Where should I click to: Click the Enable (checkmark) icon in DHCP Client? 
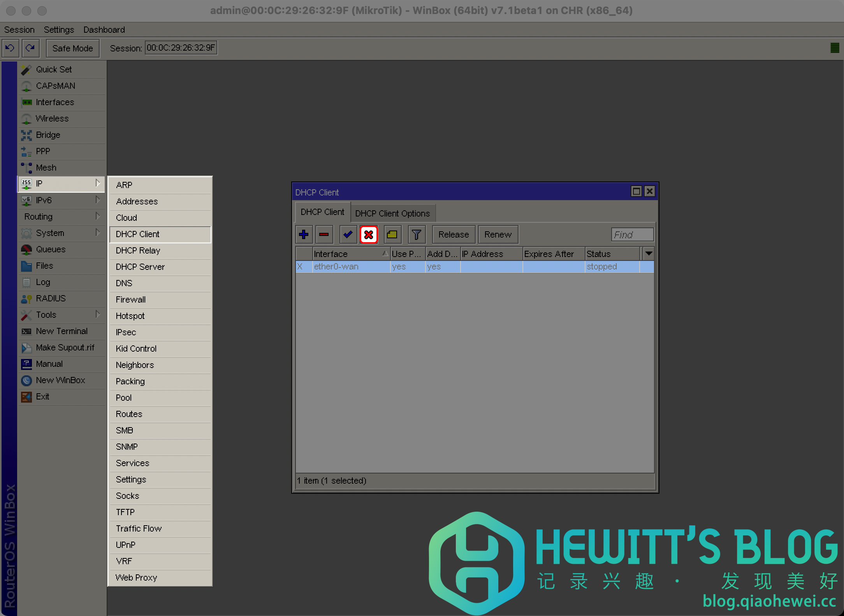tap(347, 235)
